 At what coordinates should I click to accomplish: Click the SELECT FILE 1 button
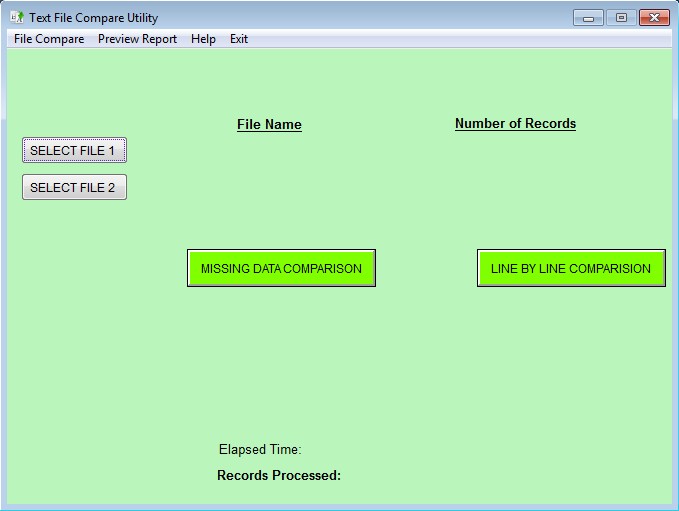[x=74, y=150]
